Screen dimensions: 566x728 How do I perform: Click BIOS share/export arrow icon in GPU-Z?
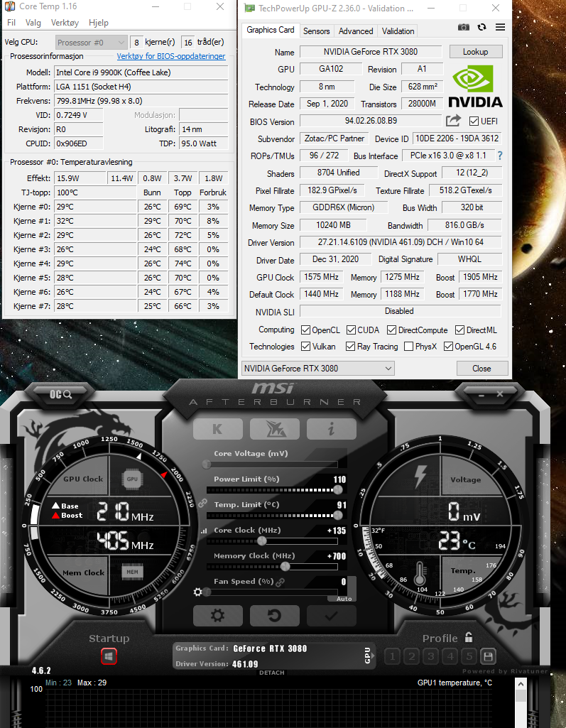(453, 121)
